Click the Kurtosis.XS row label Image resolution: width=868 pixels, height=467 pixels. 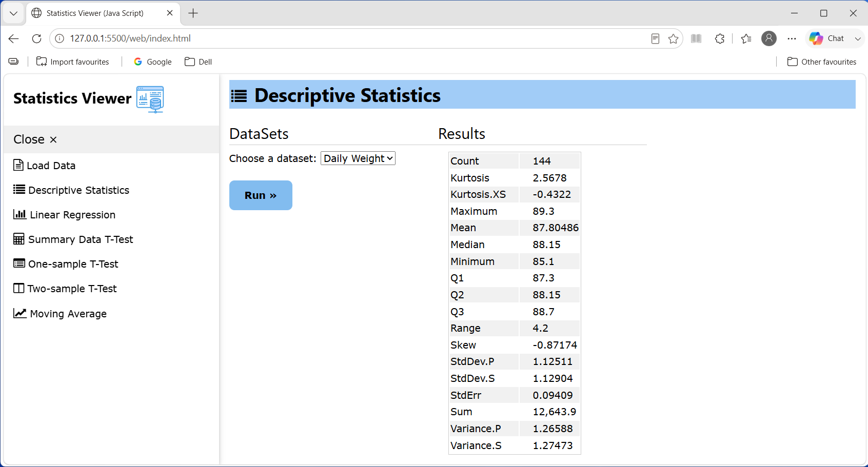478,194
